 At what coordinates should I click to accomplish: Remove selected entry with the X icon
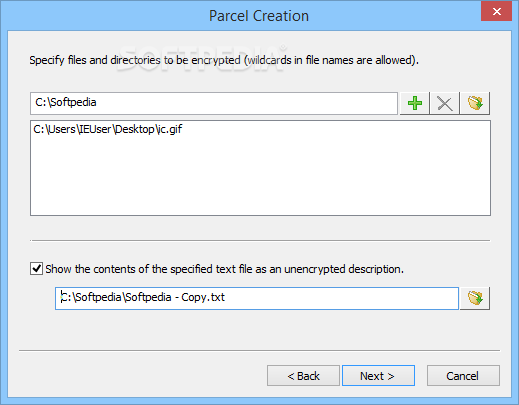click(445, 103)
